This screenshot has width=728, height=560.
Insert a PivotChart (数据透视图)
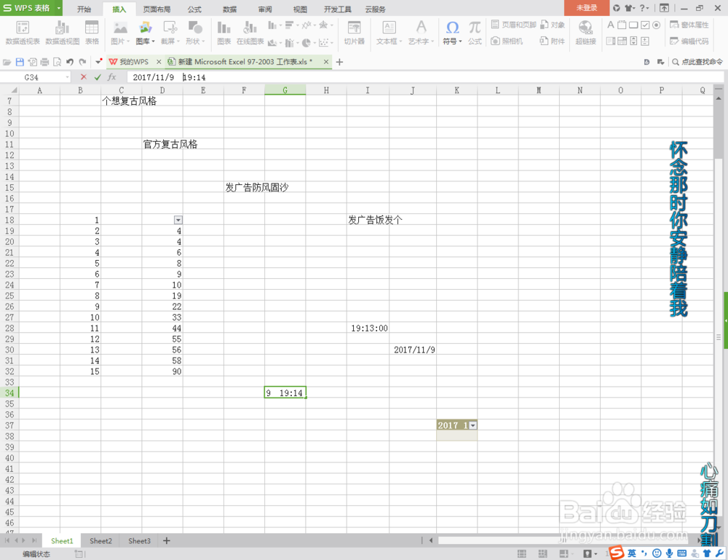point(62,33)
